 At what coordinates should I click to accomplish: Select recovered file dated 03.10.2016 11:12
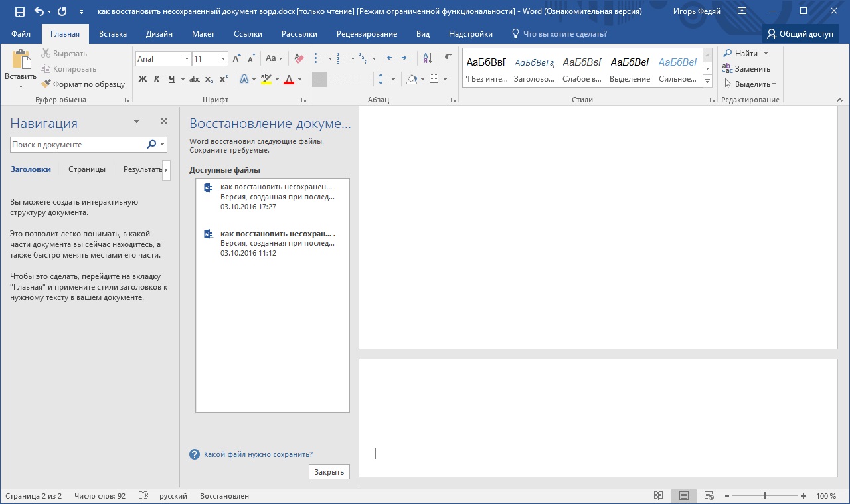click(272, 243)
